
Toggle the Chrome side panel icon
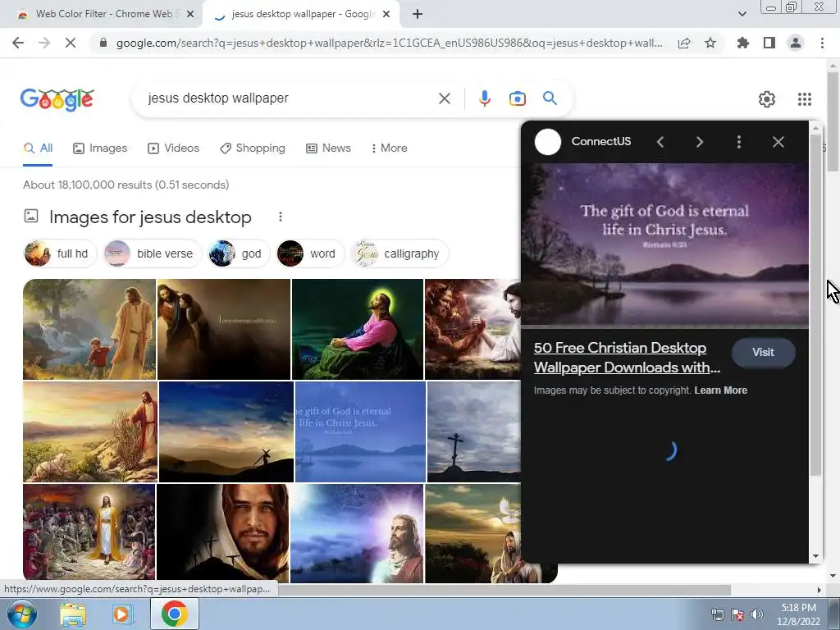point(769,43)
